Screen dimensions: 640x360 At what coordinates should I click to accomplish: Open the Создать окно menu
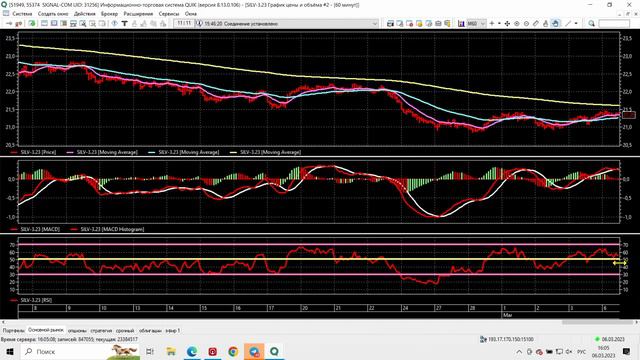(x=53, y=13)
